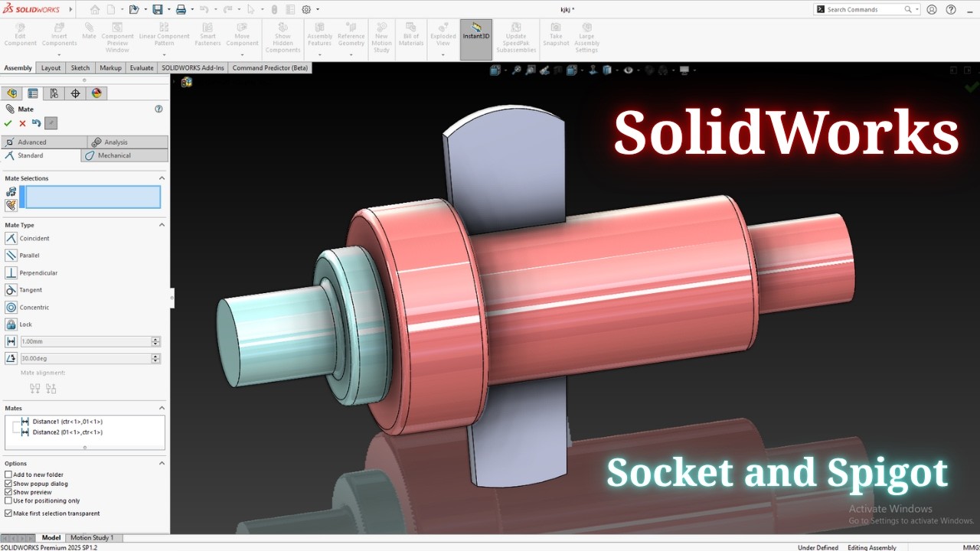980x551 pixels.
Task: Open the Options gear dropdown arrow
Action: point(318,10)
